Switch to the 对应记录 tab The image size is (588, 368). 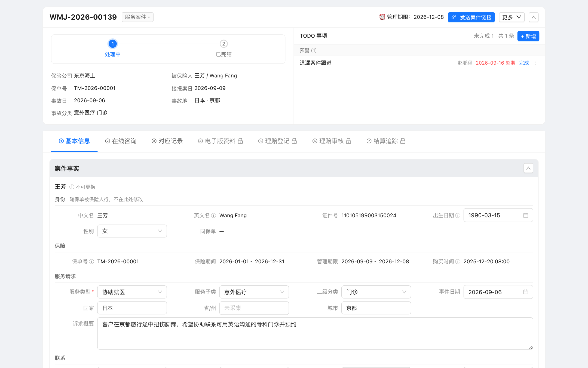pyautogui.click(x=167, y=141)
